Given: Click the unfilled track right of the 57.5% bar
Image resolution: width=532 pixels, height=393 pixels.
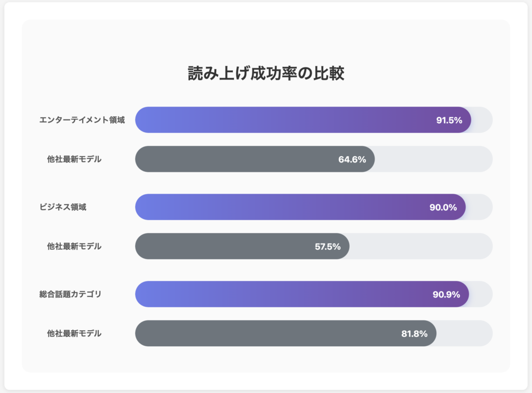Looking at the screenshot, I should 421,247.
